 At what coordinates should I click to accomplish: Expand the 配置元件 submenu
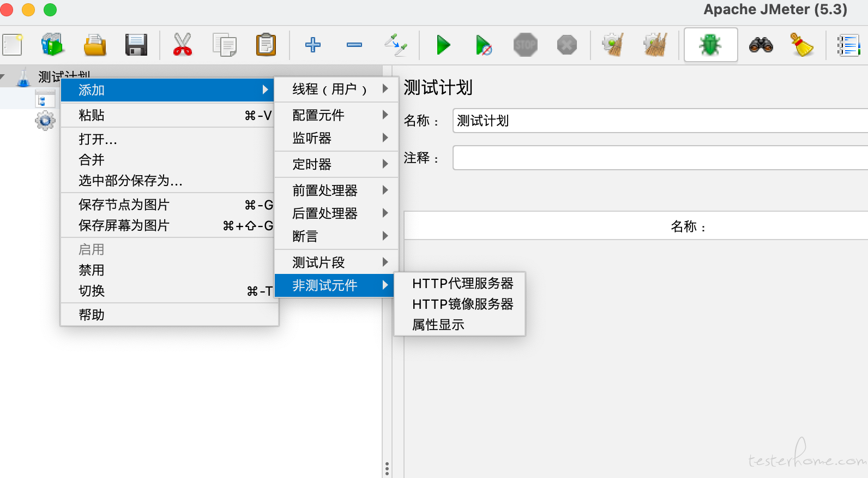336,115
